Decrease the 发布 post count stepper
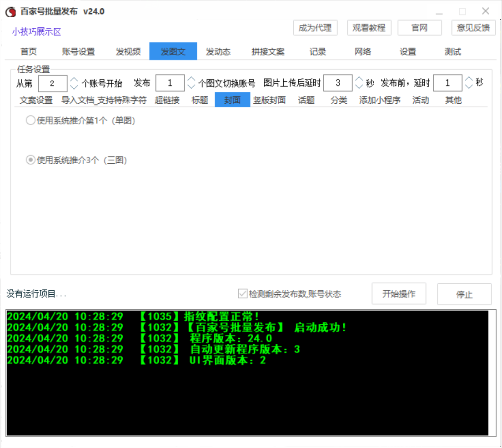 tap(191, 86)
